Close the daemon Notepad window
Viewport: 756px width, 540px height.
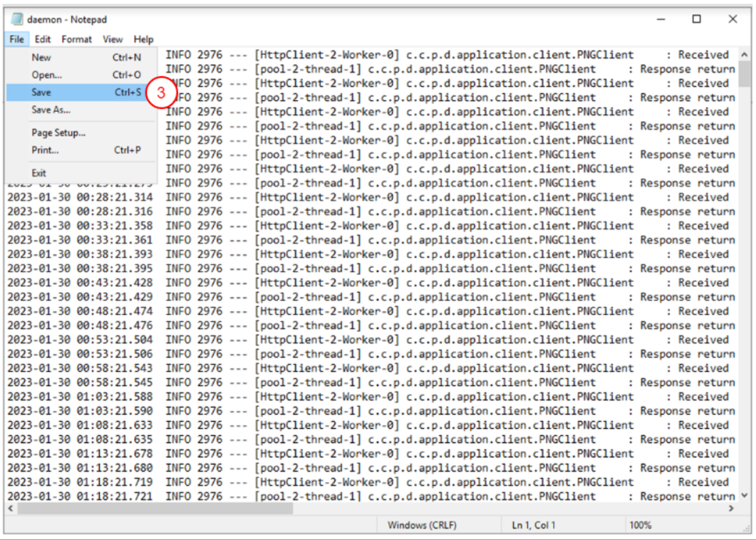[733, 19]
